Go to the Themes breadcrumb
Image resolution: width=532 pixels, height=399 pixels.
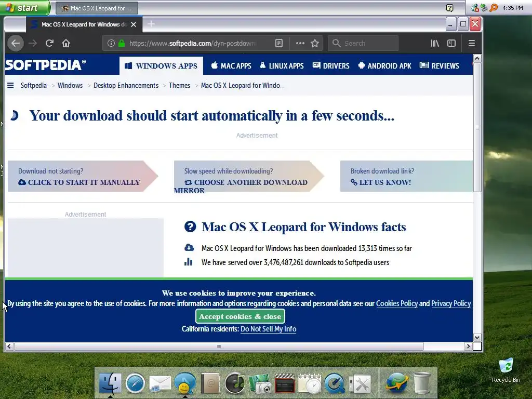point(179,86)
